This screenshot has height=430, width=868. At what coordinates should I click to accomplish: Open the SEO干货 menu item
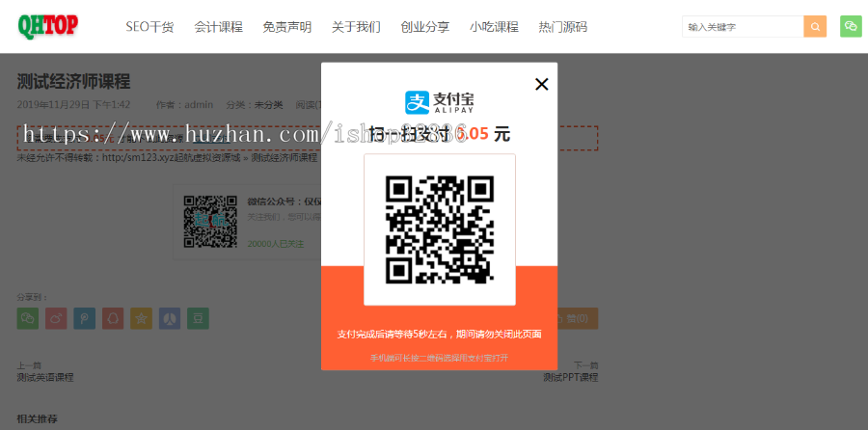149,27
